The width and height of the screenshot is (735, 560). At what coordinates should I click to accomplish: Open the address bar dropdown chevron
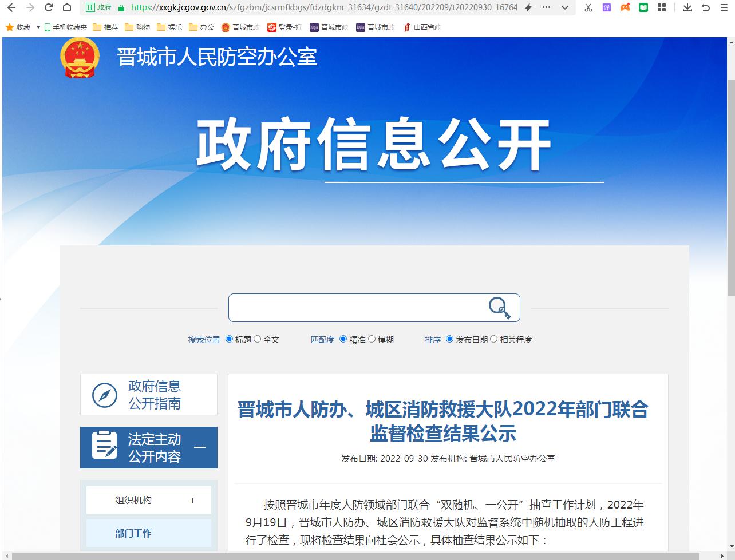tap(565, 7)
